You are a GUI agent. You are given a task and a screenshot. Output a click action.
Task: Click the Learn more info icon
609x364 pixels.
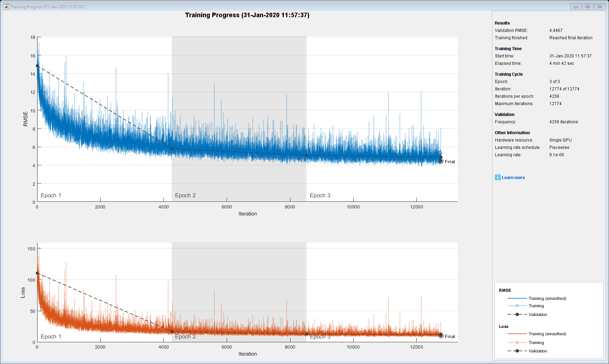pyautogui.click(x=497, y=177)
